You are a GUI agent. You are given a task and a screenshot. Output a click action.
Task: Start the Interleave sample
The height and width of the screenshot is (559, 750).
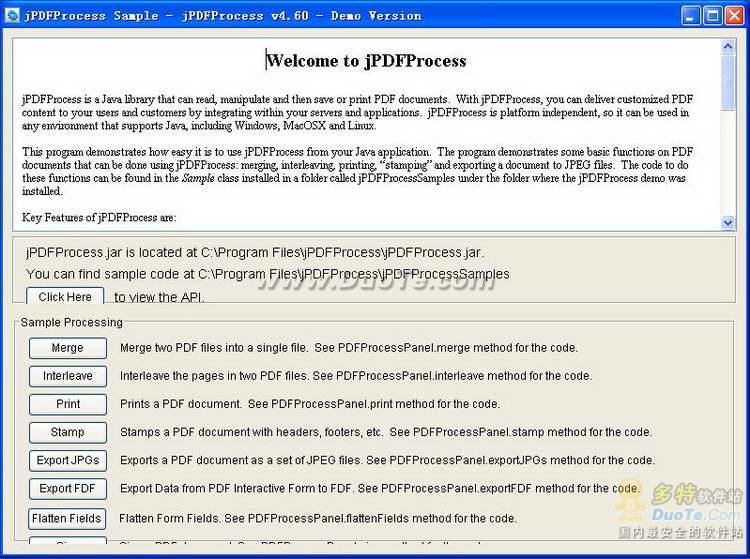click(x=67, y=376)
